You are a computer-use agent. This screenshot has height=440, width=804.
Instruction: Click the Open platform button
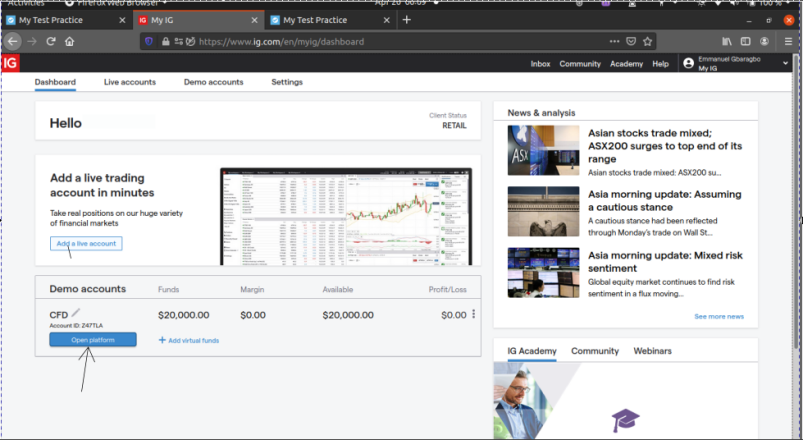pos(93,339)
